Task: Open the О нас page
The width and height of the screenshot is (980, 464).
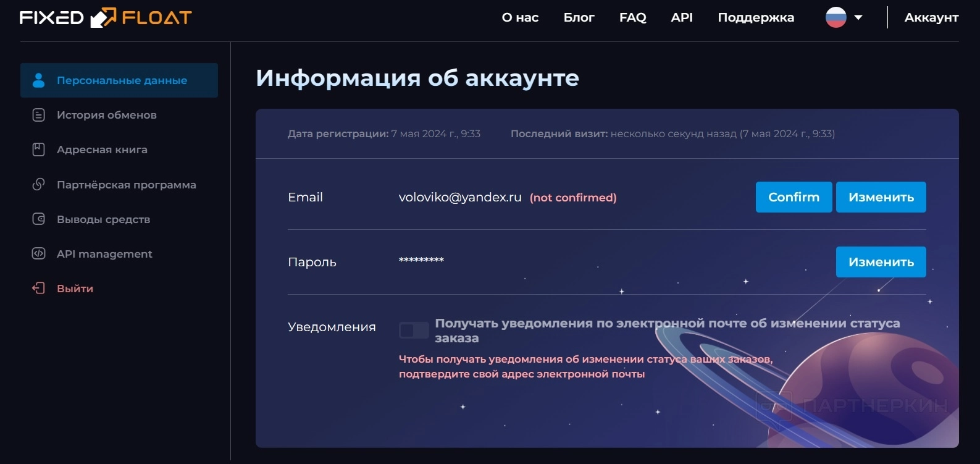Action: tap(520, 17)
